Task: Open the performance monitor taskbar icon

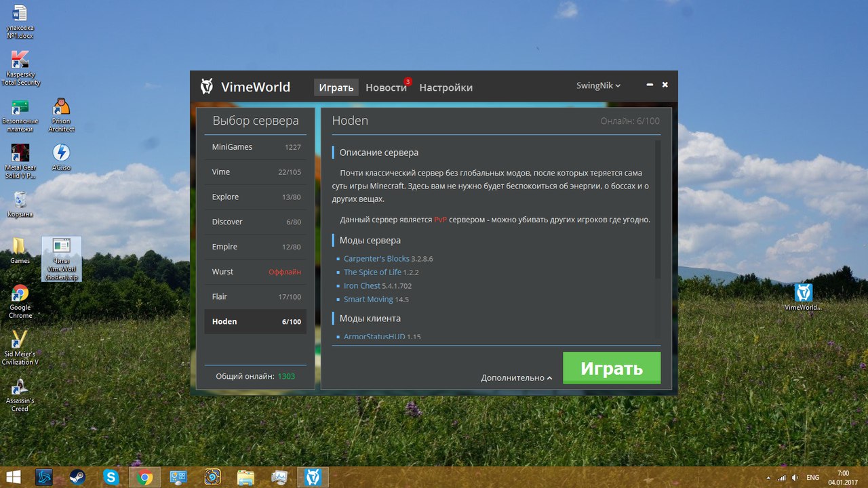Action: pos(279,477)
